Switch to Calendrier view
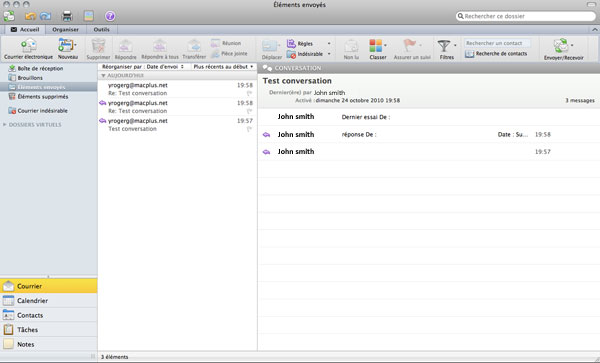The width and height of the screenshot is (600, 363). point(49,301)
